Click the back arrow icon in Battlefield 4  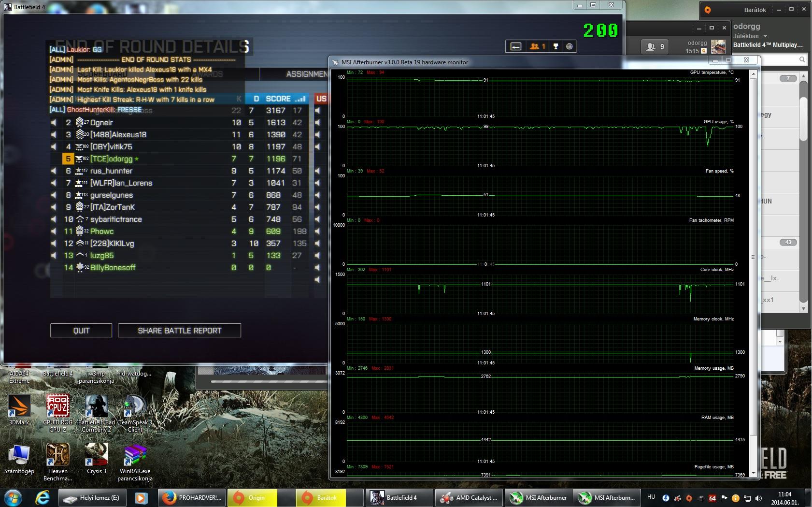click(516, 46)
